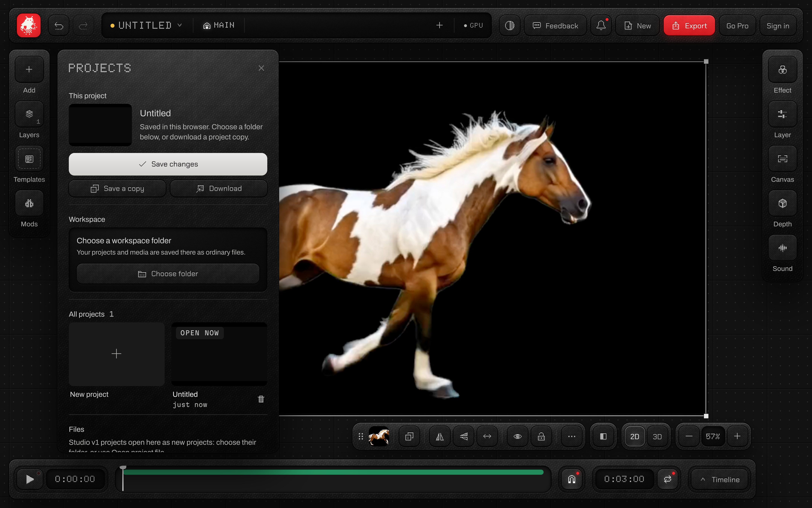Zoom out the canvas with minus

click(x=689, y=437)
